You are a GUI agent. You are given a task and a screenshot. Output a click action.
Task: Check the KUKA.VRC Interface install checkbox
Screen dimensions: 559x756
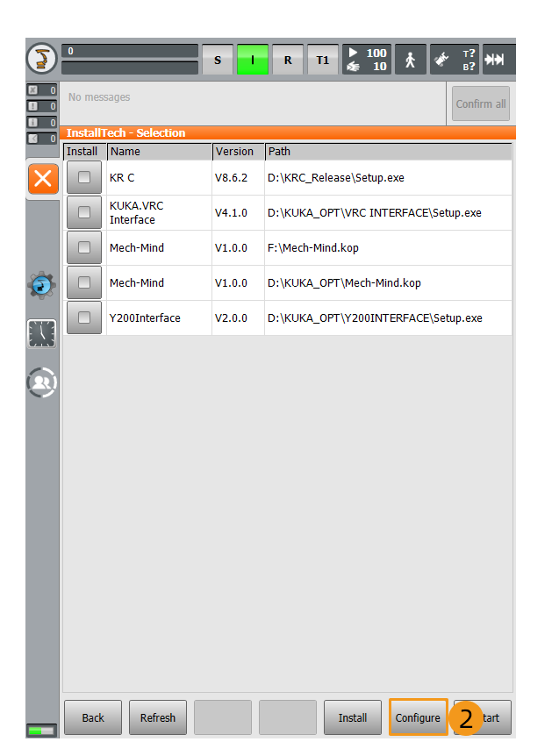point(84,212)
